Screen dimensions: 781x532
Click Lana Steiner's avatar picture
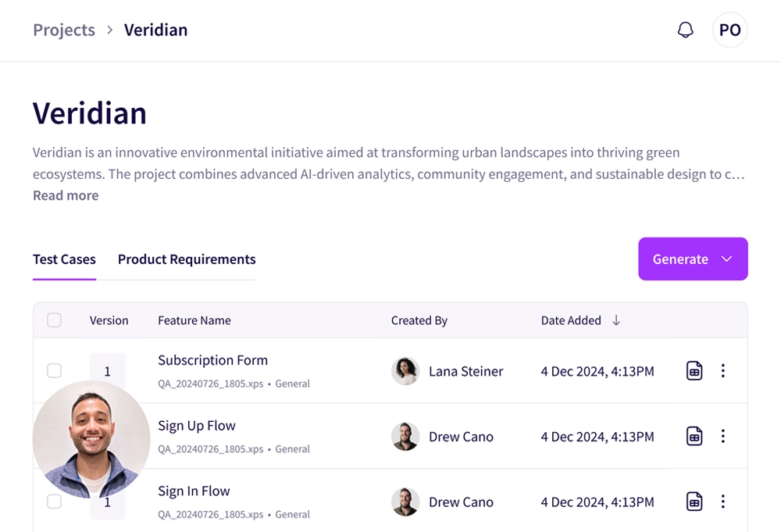click(x=405, y=371)
